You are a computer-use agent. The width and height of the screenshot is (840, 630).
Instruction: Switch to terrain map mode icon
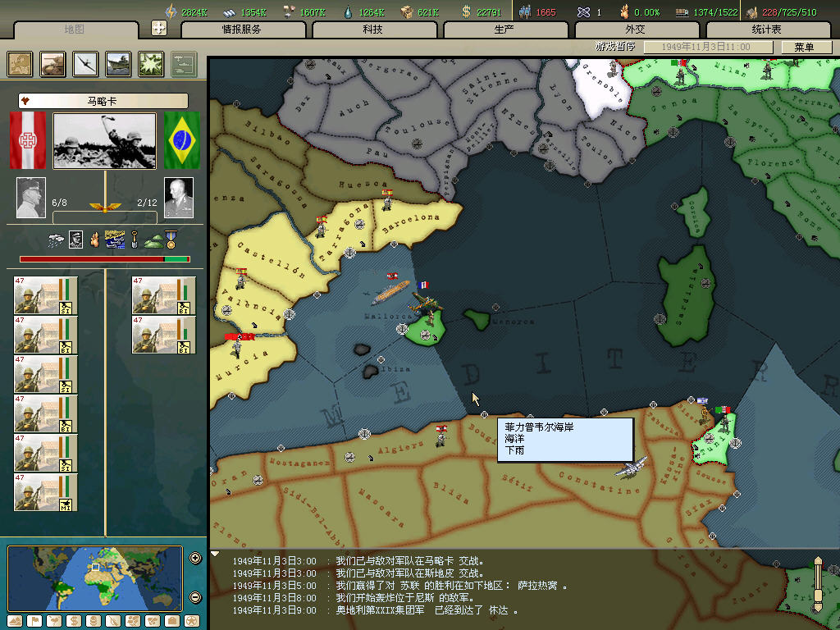[x=15, y=621]
